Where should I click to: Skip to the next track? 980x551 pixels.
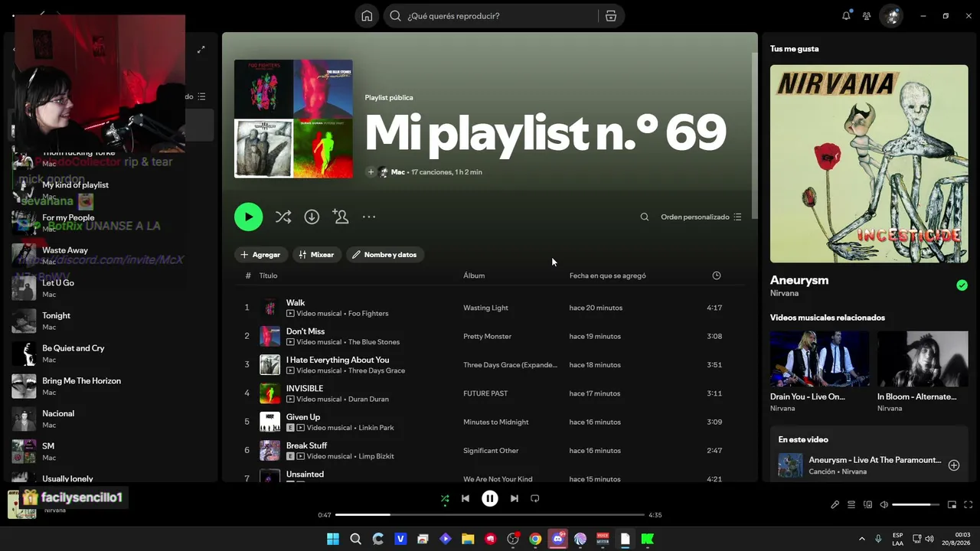(514, 499)
